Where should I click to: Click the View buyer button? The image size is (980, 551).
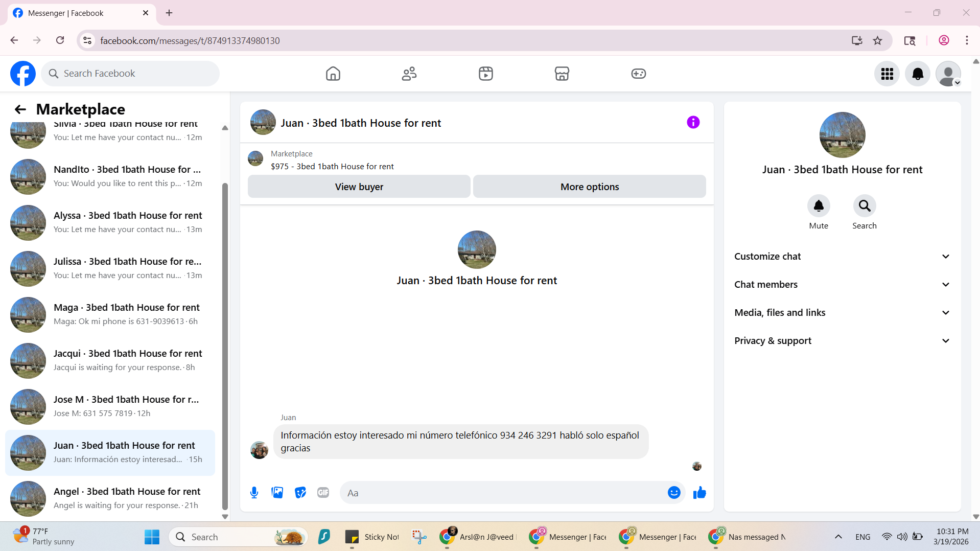tap(359, 187)
